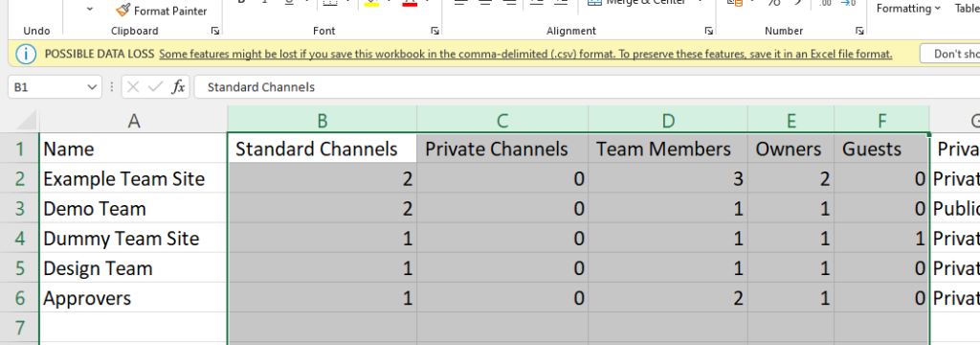980x345 pixels.
Task: Select row 5 header
Action: coord(19,268)
